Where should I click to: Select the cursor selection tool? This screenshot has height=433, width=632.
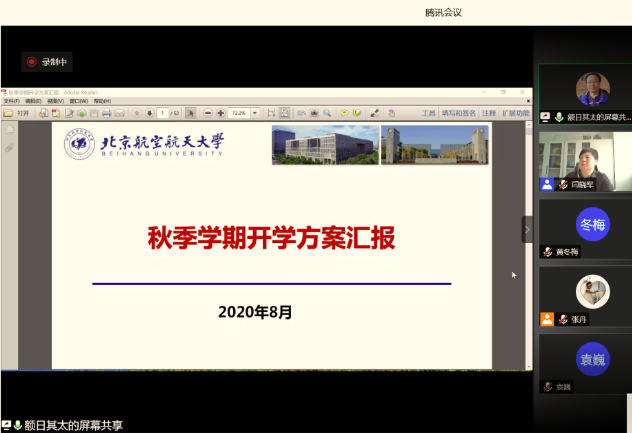point(192,113)
